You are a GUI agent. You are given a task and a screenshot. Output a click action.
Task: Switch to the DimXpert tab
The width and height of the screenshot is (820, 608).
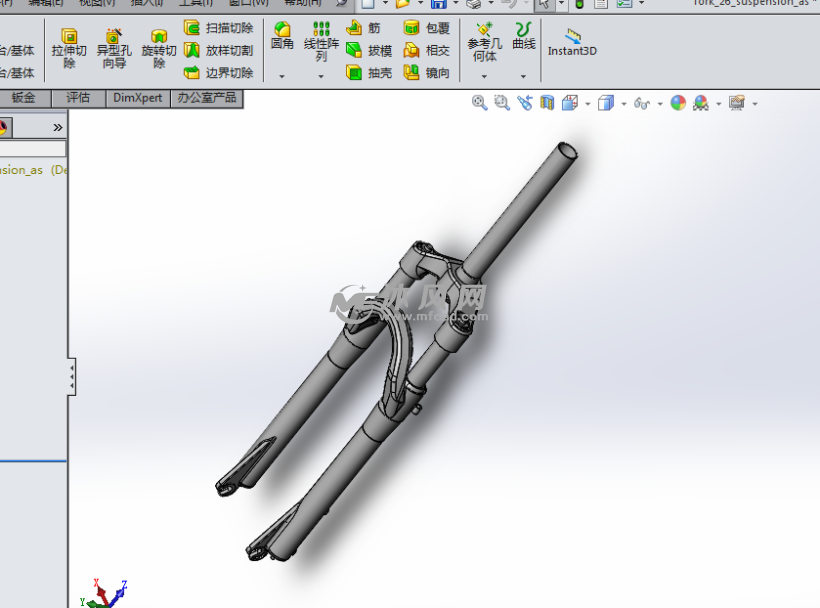coord(138,98)
